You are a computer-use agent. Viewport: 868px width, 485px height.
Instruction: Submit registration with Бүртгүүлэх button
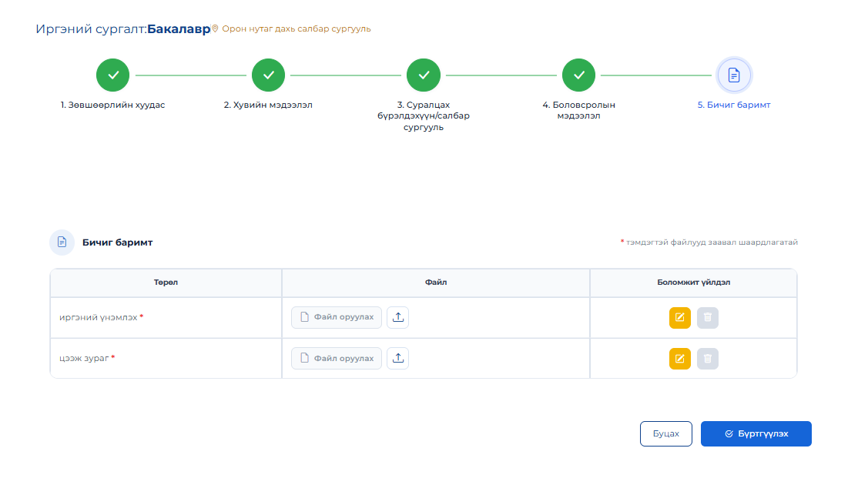point(756,433)
